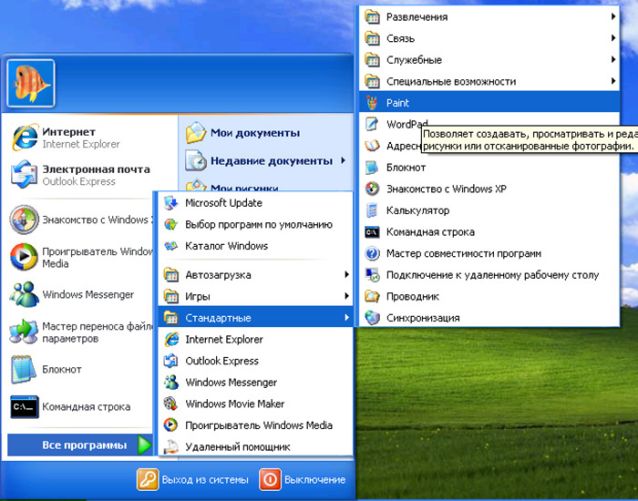Image resolution: width=638 pixels, height=501 pixels.
Task: Expand the Автозагрузка submenu arrow
Action: click(x=346, y=274)
